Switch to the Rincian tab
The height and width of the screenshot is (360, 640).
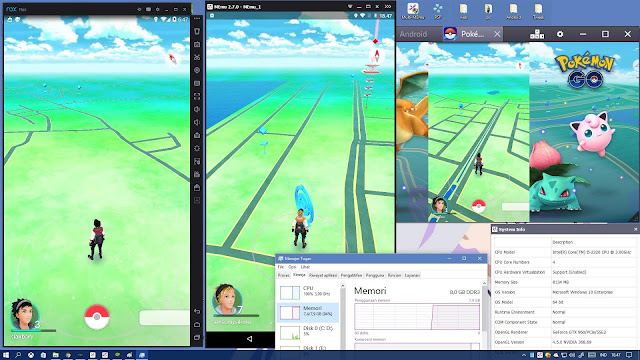coord(394,276)
